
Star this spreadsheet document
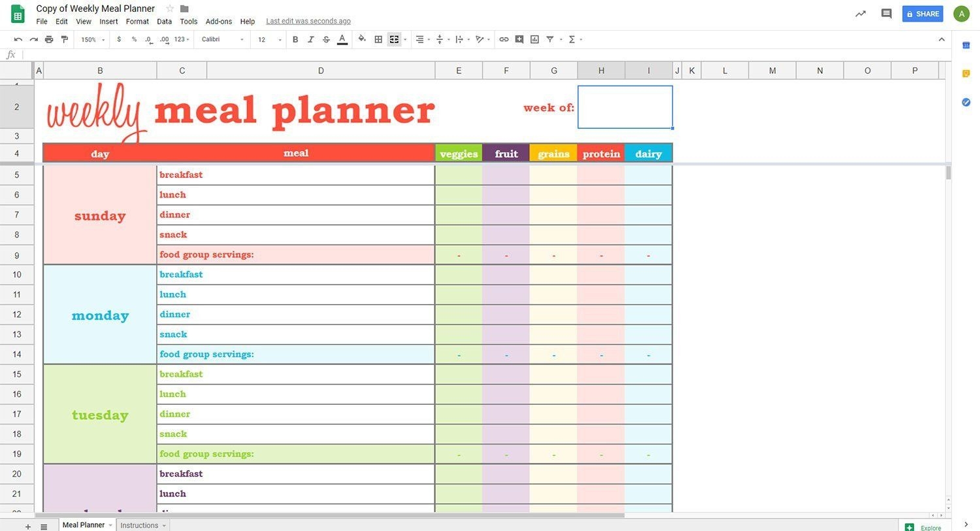[170, 9]
